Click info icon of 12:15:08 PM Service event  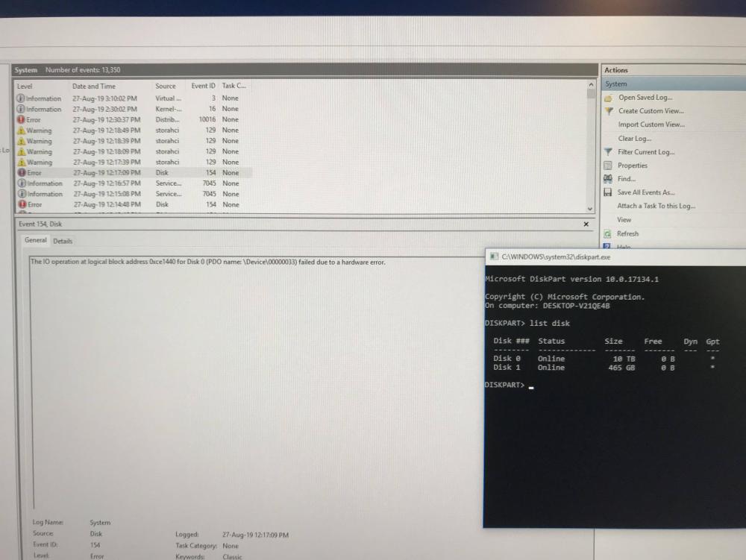(22, 194)
